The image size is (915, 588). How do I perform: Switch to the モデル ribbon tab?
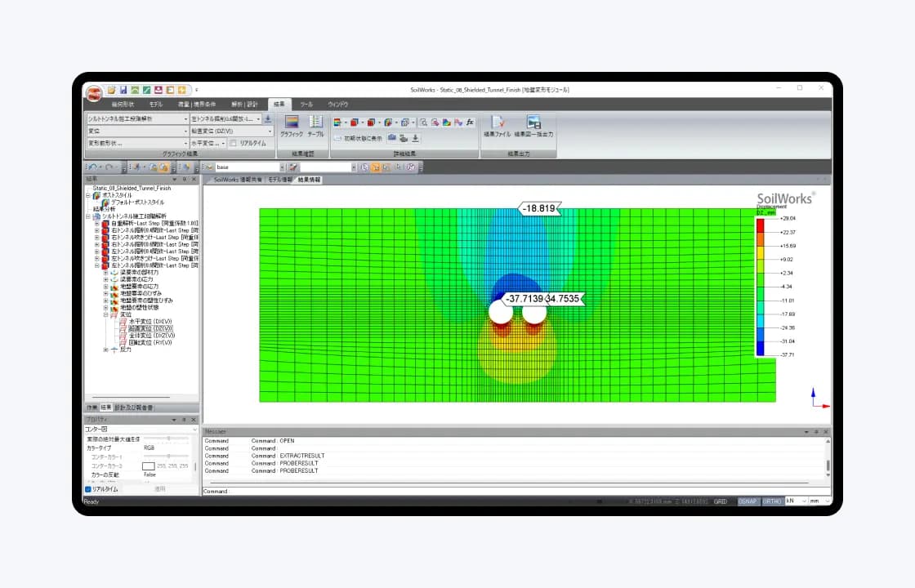[x=156, y=105]
